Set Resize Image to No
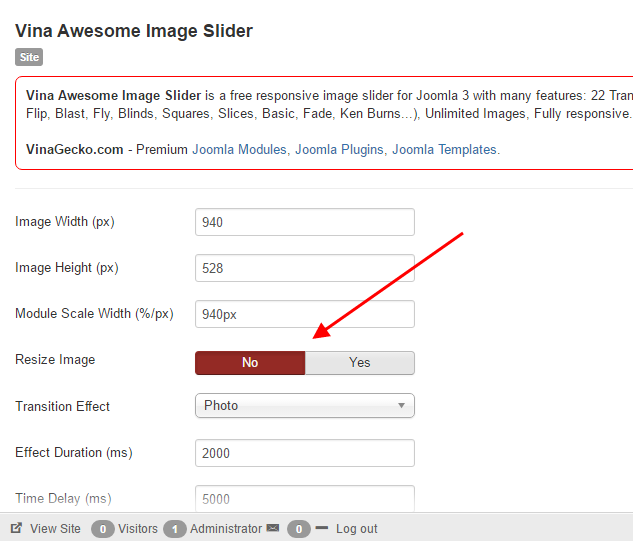Viewport: 633px width, 541px height. click(x=250, y=362)
